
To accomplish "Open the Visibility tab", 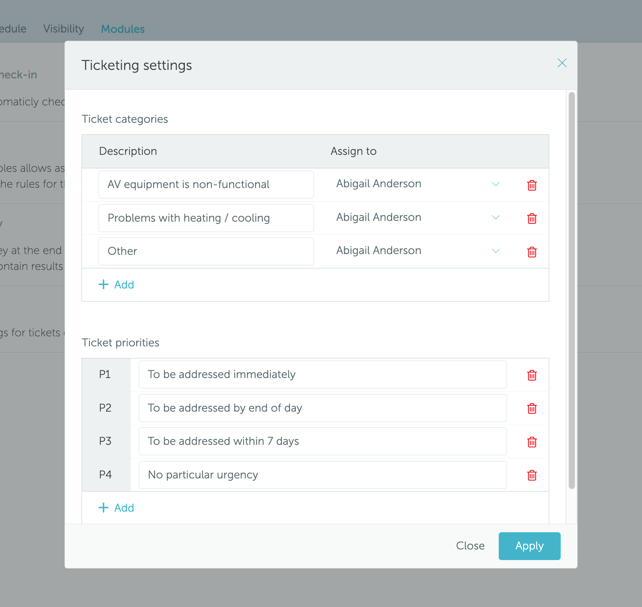I will (x=63, y=29).
